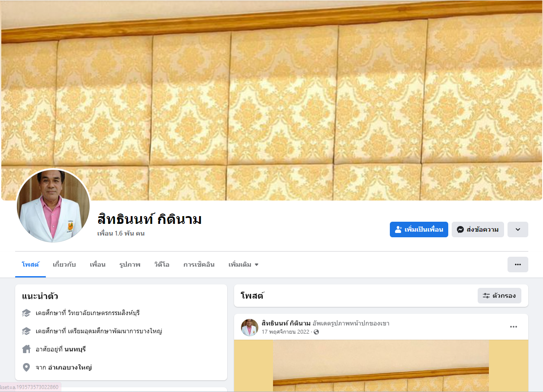Open the post's three-dot options menu
The image size is (543, 392).
(x=514, y=327)
